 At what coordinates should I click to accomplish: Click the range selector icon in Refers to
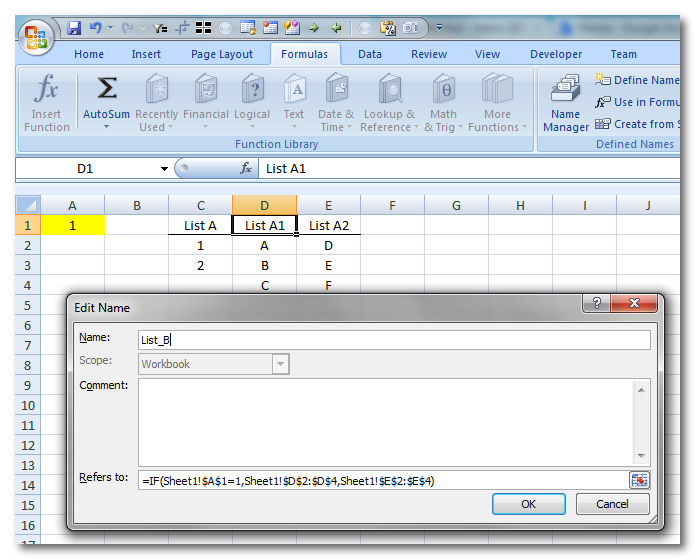[x=639, y=480]
